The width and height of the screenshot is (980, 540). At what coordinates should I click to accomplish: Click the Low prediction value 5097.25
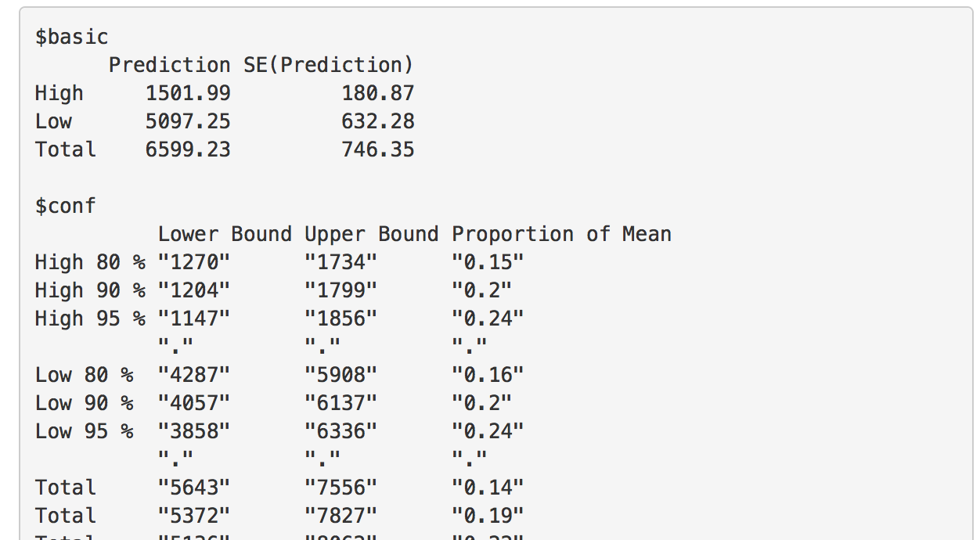(x=188, y=121)
